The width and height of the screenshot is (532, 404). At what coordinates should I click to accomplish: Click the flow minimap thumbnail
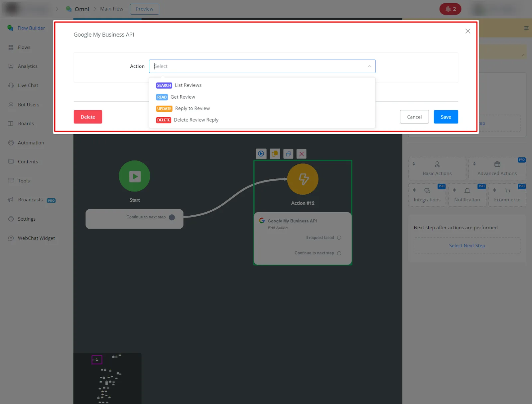tap(107, 378)
